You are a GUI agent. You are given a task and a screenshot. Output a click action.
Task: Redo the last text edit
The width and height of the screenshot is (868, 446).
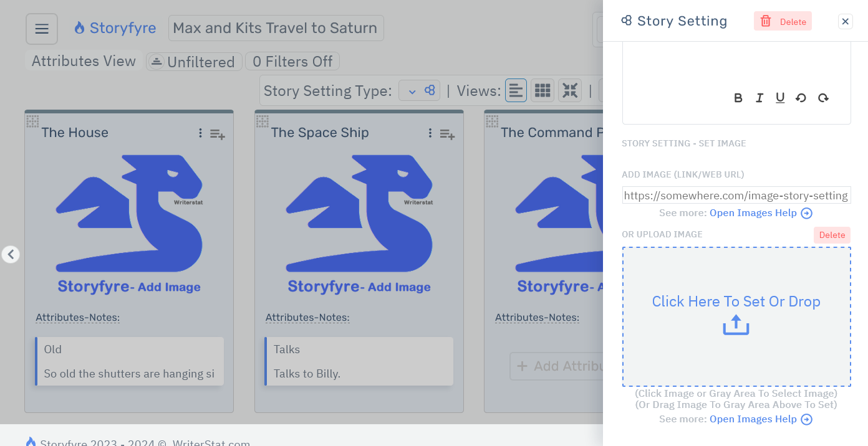pyautogui.click(x=822, y=98)
